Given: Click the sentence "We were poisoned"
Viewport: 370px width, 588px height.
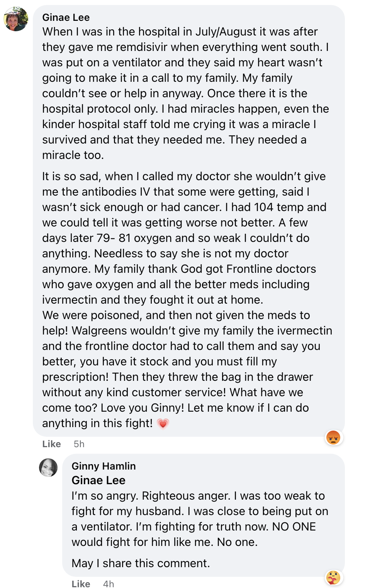Looking at the screenshot, I should 92,315.
